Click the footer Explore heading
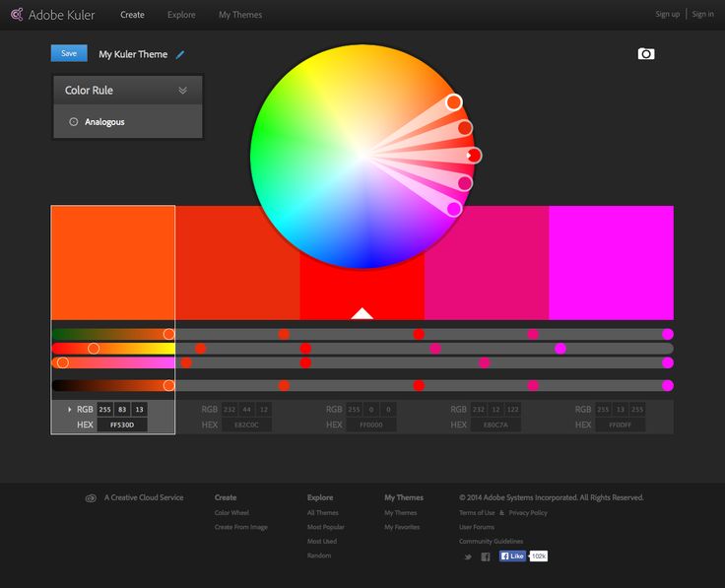This screenshot has width=725, height=588. coord(320,497)
